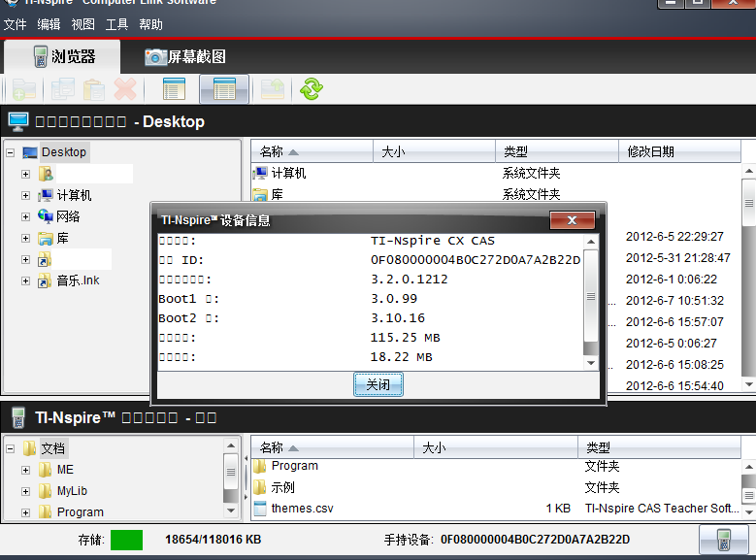Click the 115.25 MB value in dialog
This screenshot has width=756, height=560.
pos(405,338)
